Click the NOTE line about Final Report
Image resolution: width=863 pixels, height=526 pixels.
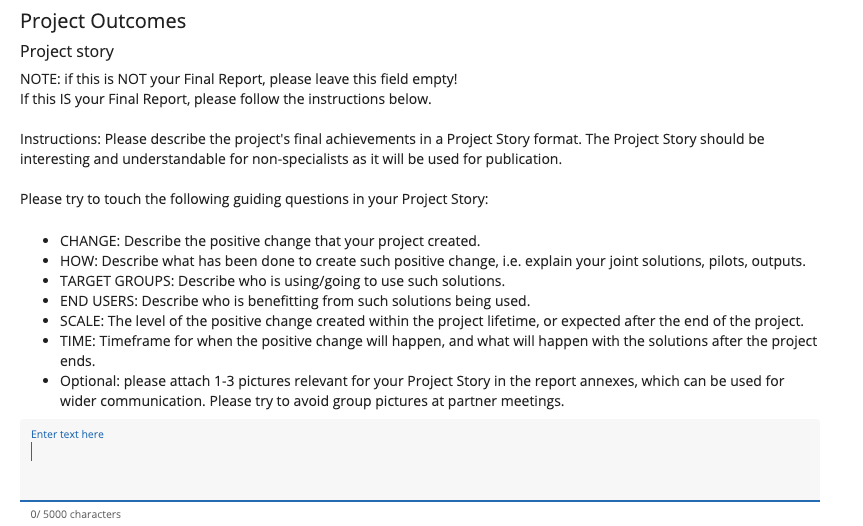238,79
